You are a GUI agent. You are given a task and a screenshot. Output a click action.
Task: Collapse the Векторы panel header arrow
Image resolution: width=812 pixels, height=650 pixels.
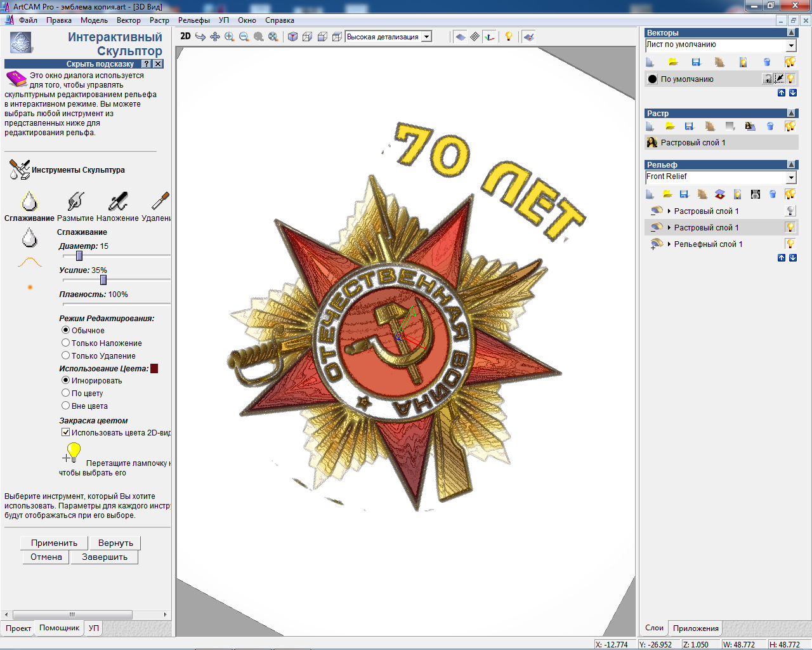point(791,32)
